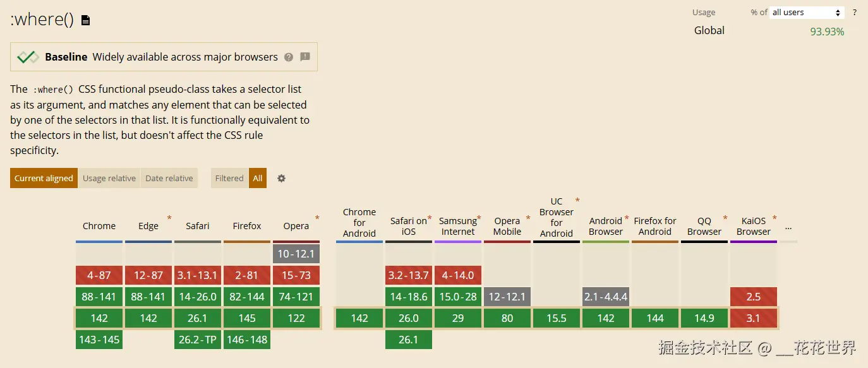This screenshot has width=868, height=368.
Task: Select Chrome 143-145 future versions cell
Action: [99, 340]
